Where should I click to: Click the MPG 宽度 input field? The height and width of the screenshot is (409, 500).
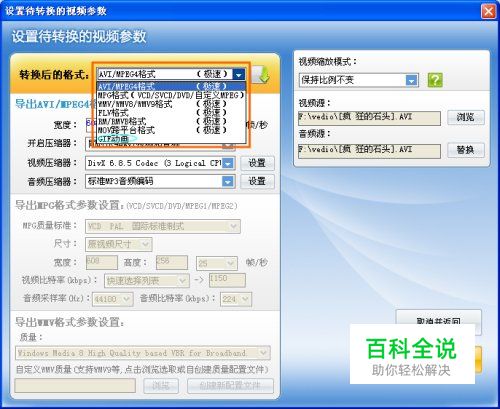tap(102, 262)
